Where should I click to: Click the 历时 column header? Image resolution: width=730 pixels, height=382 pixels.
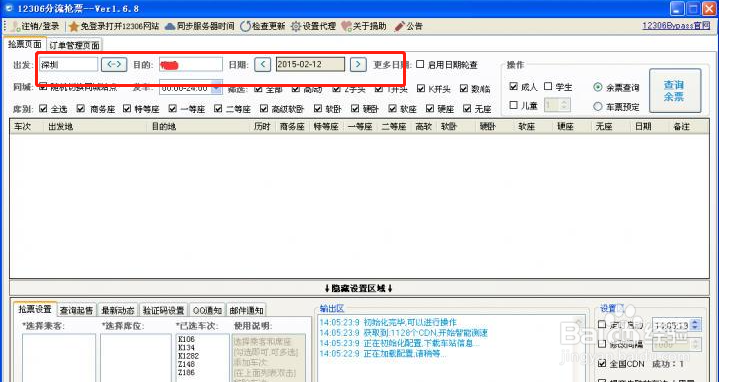pyautogui.click(x=262, y=127)
